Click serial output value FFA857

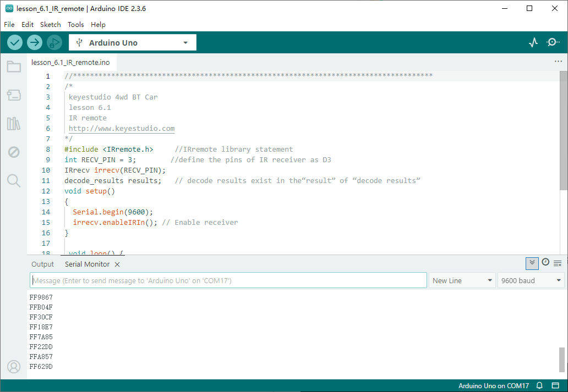click(41, 357)
